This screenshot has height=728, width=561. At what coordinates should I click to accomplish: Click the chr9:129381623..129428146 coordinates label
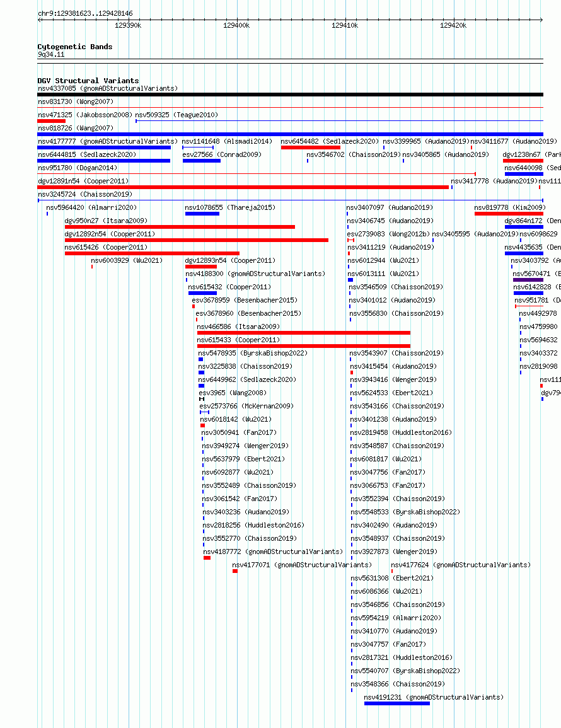coord(85,13)
